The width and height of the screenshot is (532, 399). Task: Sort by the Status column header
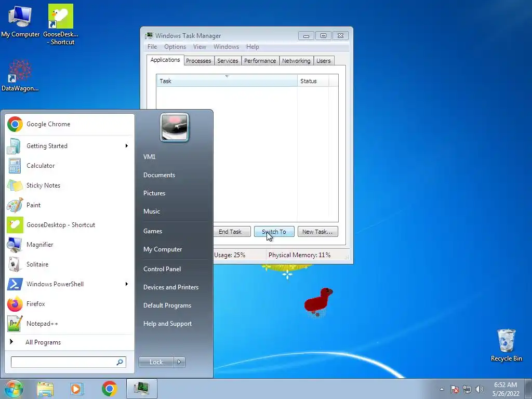point(313,81)
